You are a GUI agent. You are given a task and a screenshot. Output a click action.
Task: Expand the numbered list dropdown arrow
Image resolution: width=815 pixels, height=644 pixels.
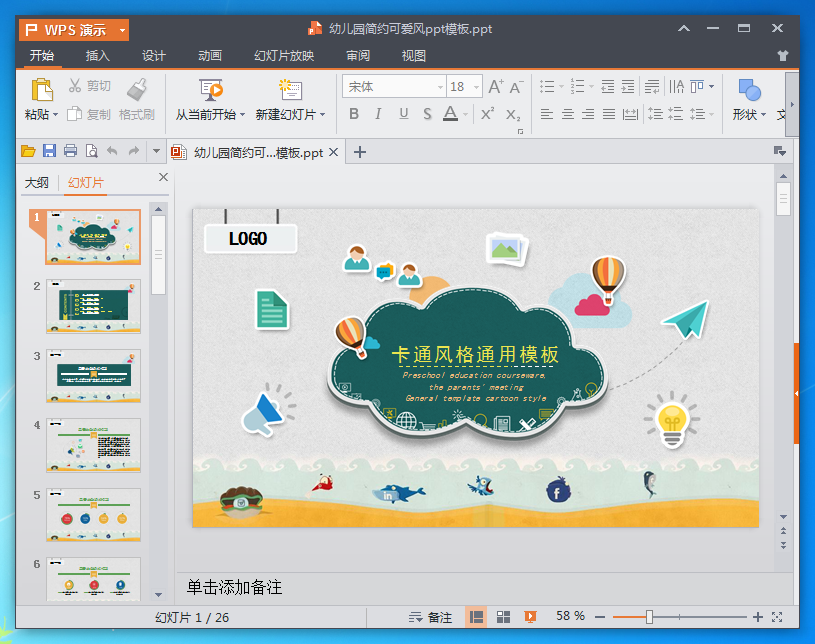(591, 87)
